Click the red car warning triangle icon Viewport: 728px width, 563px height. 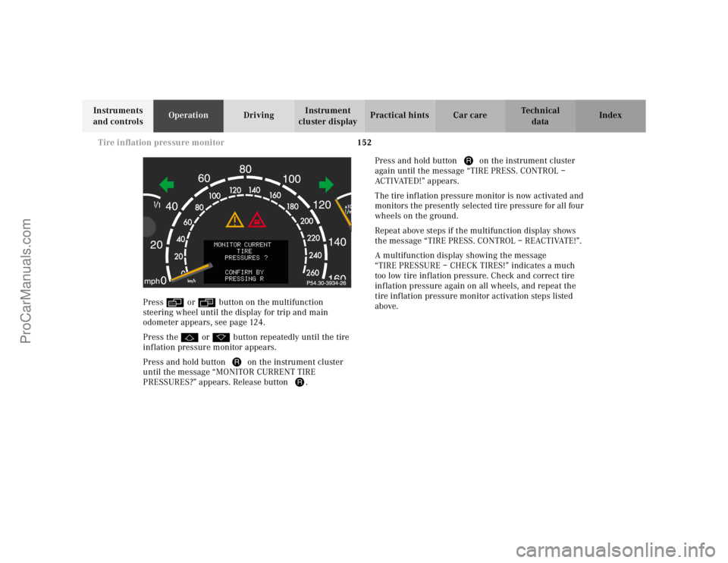pos(257,220)
